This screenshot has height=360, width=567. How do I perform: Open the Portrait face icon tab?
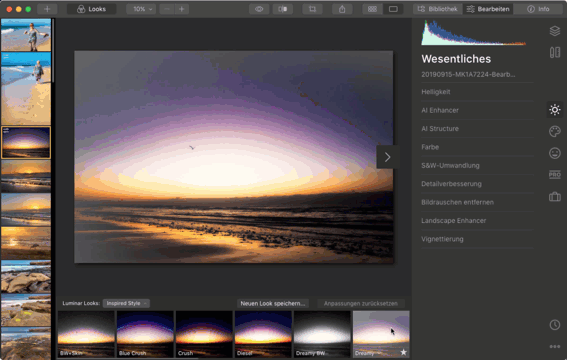pos(555,153)
